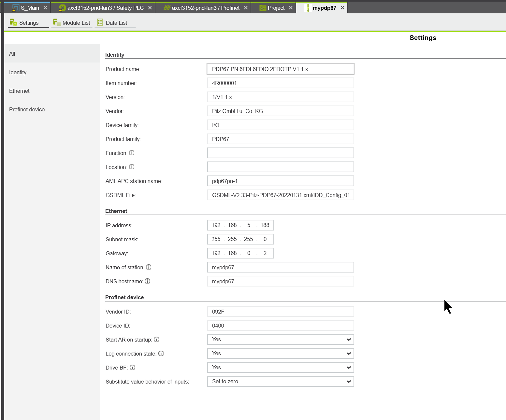Select Identity in the settings sidebar
The height and width of the screenshot is (420, 506).
pyautogui.click(x=52, y=72)
